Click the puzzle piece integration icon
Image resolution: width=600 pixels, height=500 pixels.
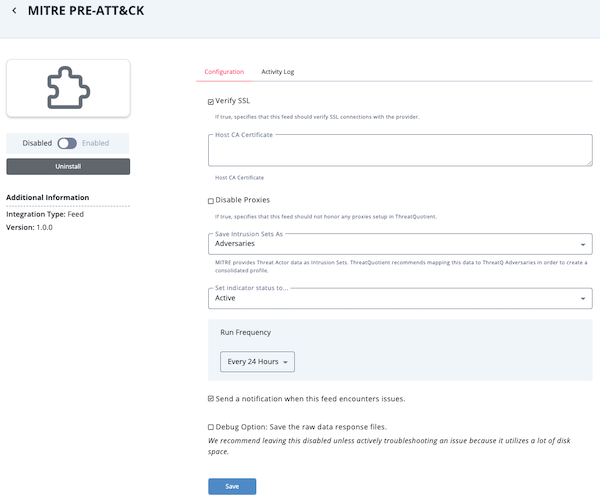pos(68,88)
